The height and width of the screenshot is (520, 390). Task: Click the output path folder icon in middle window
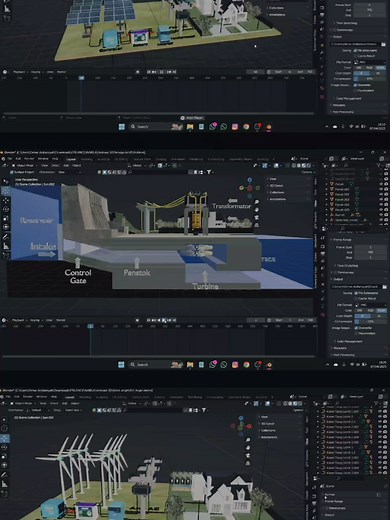tap(384, 287)
